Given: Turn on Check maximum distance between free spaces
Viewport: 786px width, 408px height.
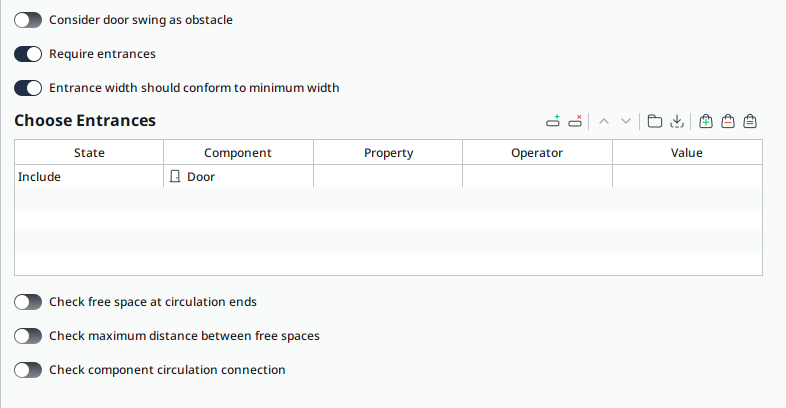Looking at the screenshot, I should 28,336.
